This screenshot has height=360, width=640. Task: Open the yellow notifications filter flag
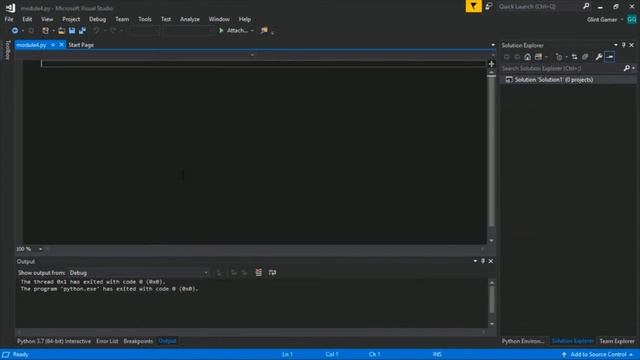click(473, 7)
